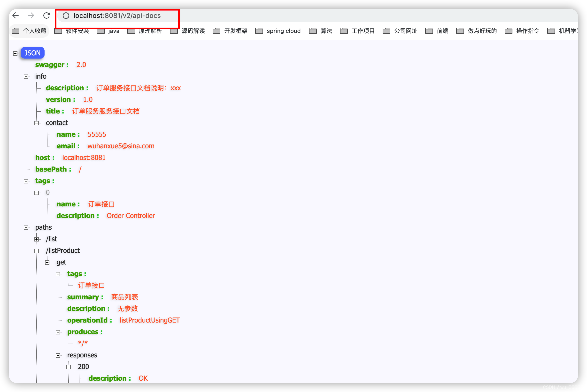Image resolution: width=587 pixels, height=392 pixels.
Task: Collapse the 200 response node
Action: pyautogui.click(x=69, y=367)
